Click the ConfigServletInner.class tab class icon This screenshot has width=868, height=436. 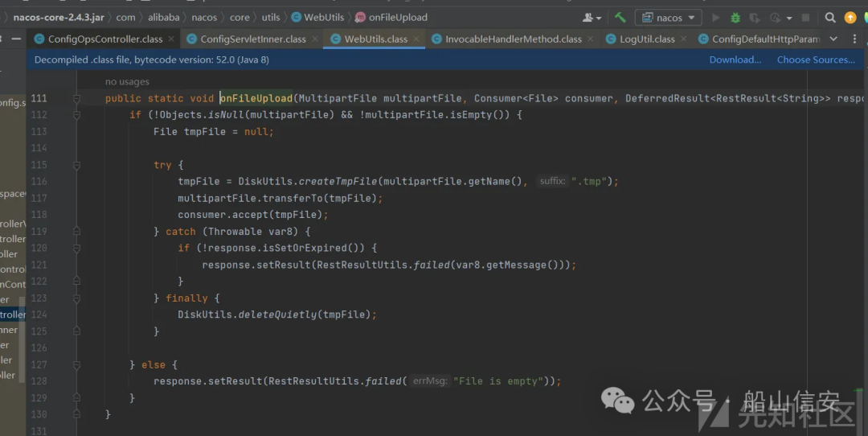point(191,39)
